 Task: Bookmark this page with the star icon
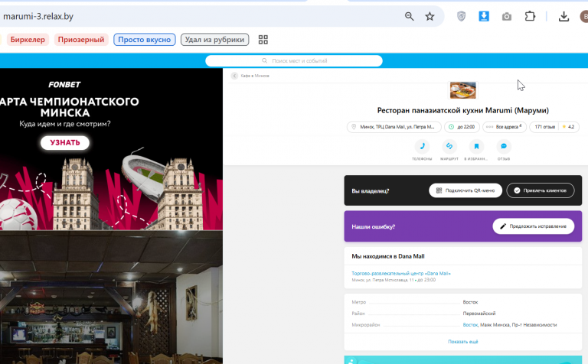(430, 16)
